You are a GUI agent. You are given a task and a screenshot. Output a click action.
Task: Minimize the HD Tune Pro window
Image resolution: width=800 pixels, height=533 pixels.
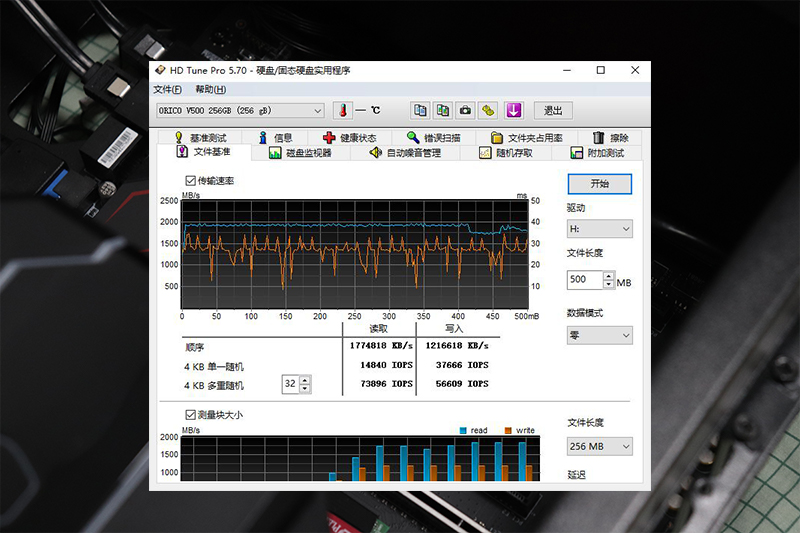click(567, 70)
